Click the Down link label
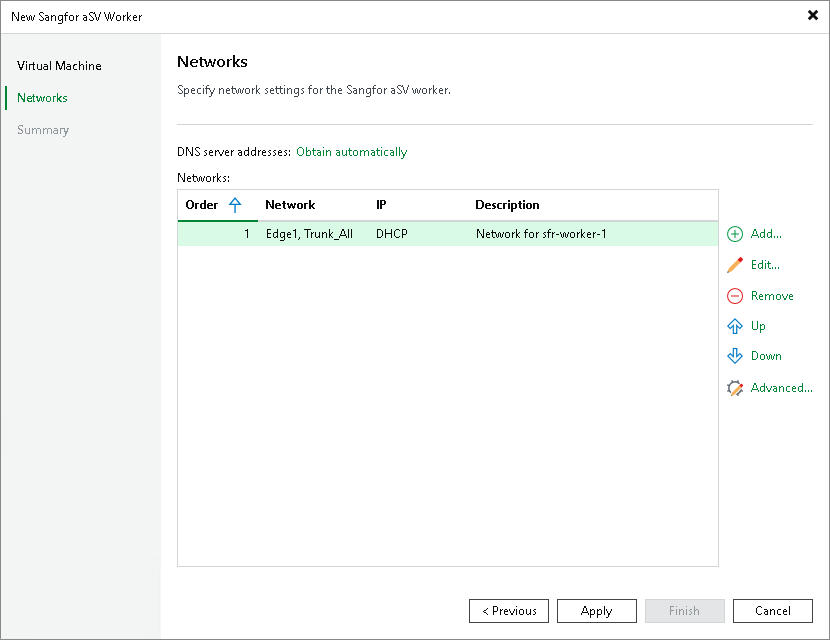This screenshot has width=830, height=640. pos(766,356)
